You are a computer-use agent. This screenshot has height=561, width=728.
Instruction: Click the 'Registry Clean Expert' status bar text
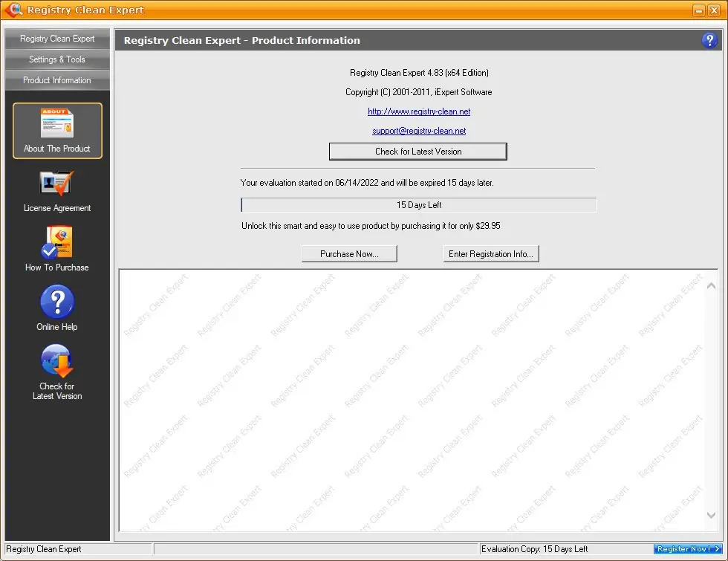tap(44, 549)
